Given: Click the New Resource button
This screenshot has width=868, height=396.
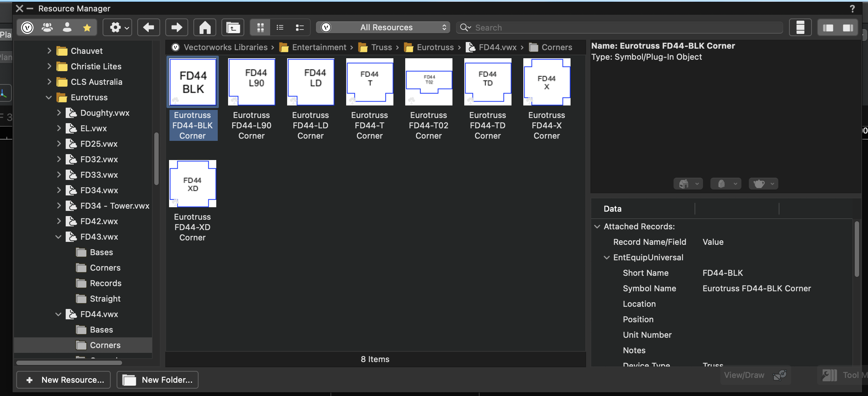Looking at the screenshot, I should tap(63, 380).
